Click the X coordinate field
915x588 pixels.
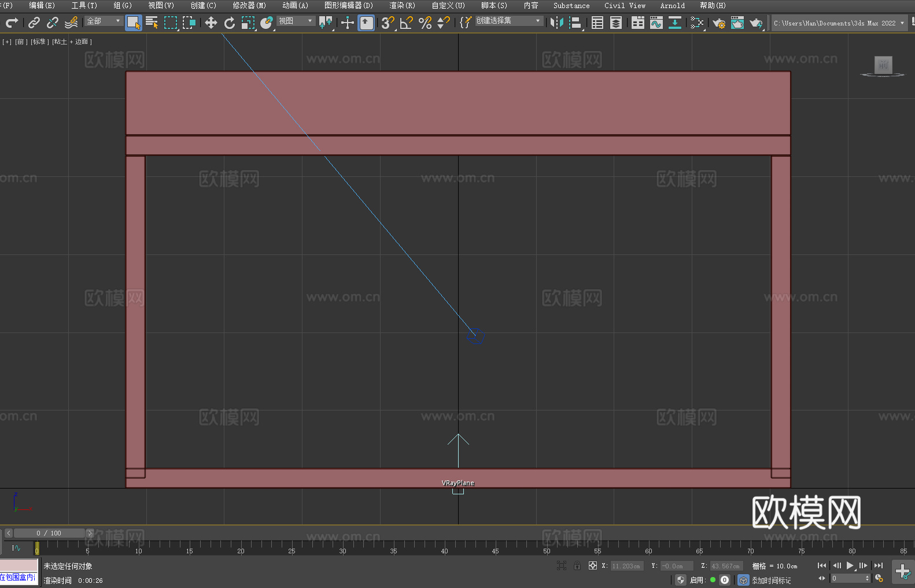[627, 566]
